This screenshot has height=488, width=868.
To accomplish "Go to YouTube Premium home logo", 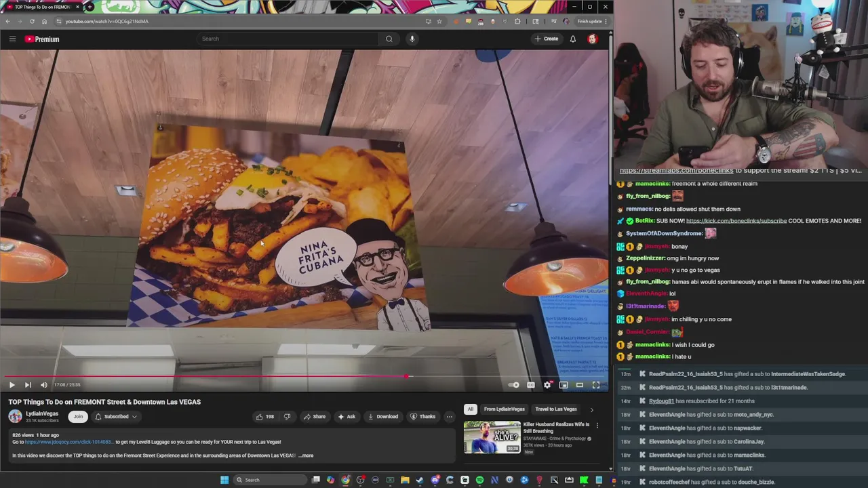I will pos(42,39).
